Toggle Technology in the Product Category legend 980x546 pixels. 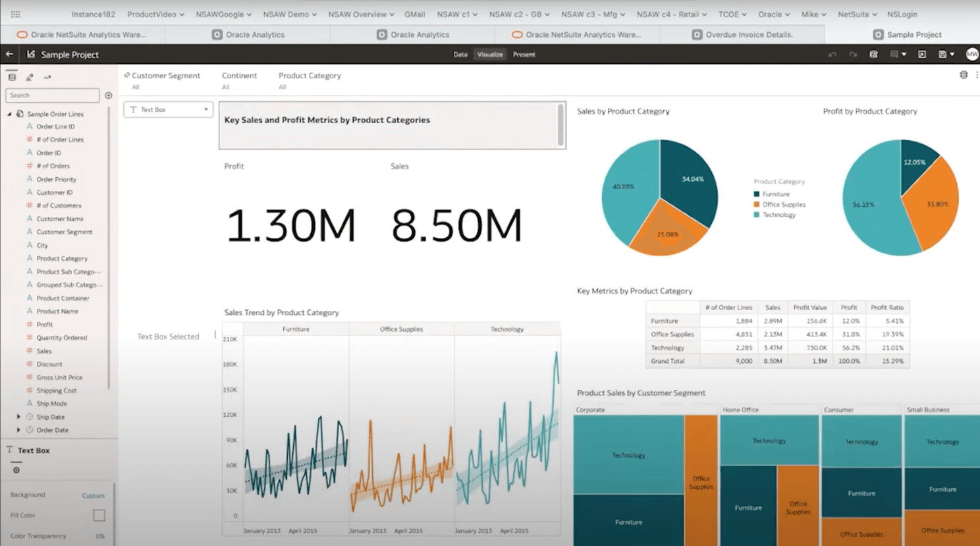pos(778,215)
